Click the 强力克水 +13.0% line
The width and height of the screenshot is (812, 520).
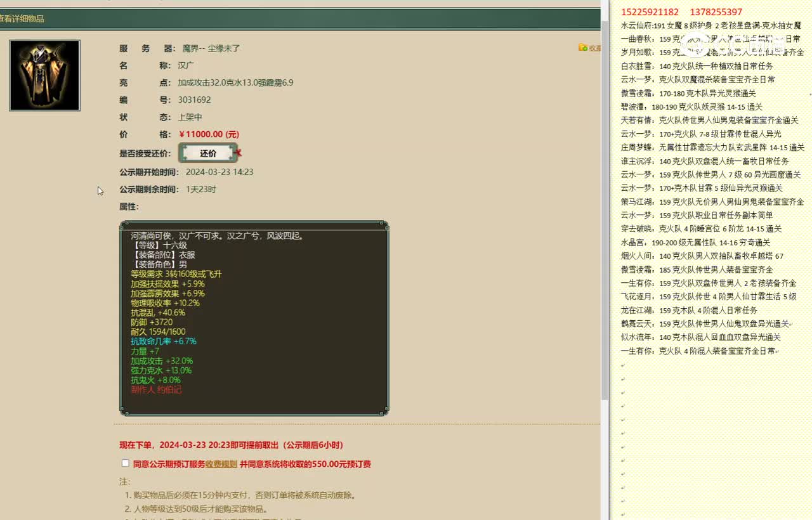click(161, 370)
